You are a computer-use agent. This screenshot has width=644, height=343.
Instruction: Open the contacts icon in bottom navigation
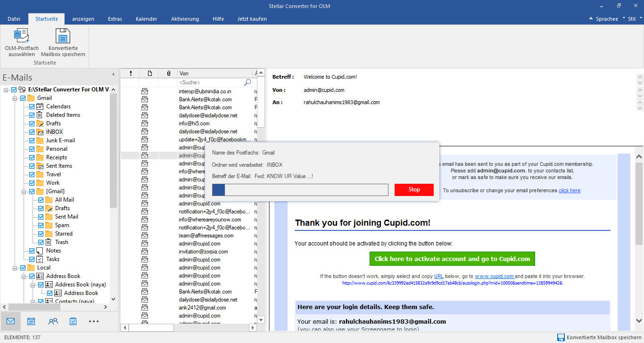(x=53, y=321)
